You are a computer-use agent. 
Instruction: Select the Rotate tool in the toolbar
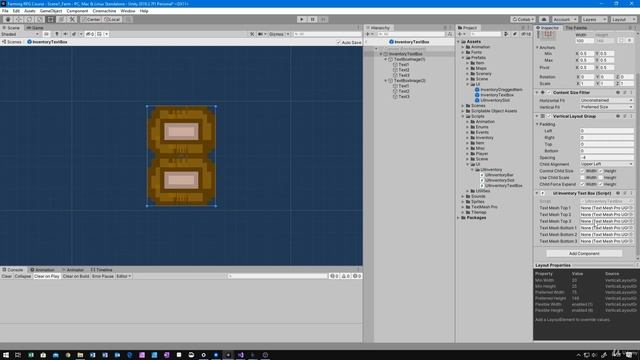point(29,19)
